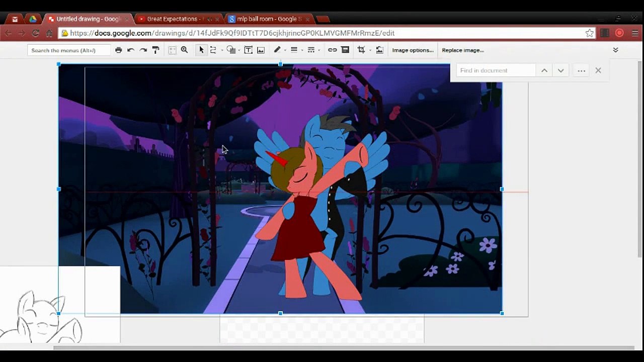The height and width of the screenshot is (362, 644).
Task: Show the hidden menus with the double chevron
Action: [x=615, y=50]
